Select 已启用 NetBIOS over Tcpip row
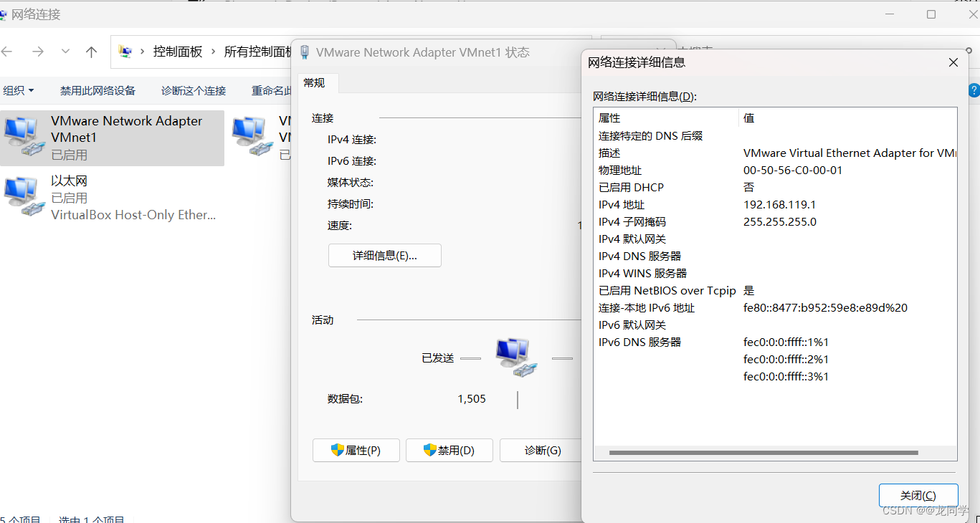The image size is (980, 523). [775, 291]
